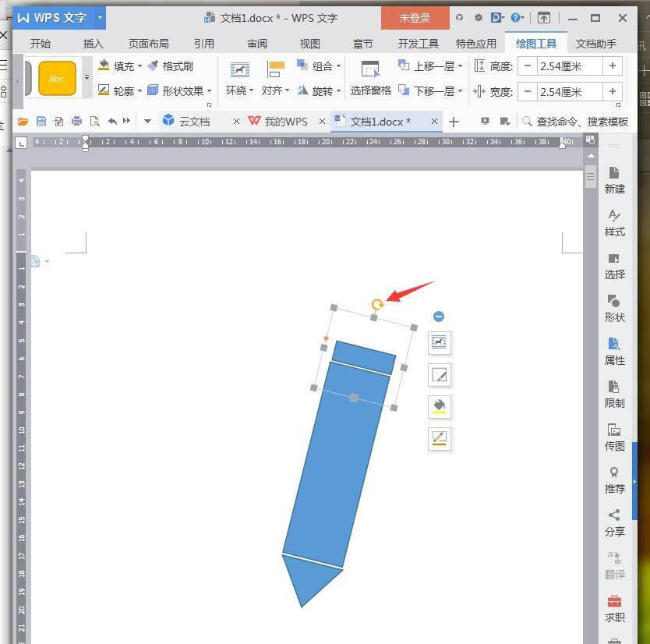Screen dimensions: 650x644
Task: Select the yellow Abc shape style swatch
Action: pos(57,79)
